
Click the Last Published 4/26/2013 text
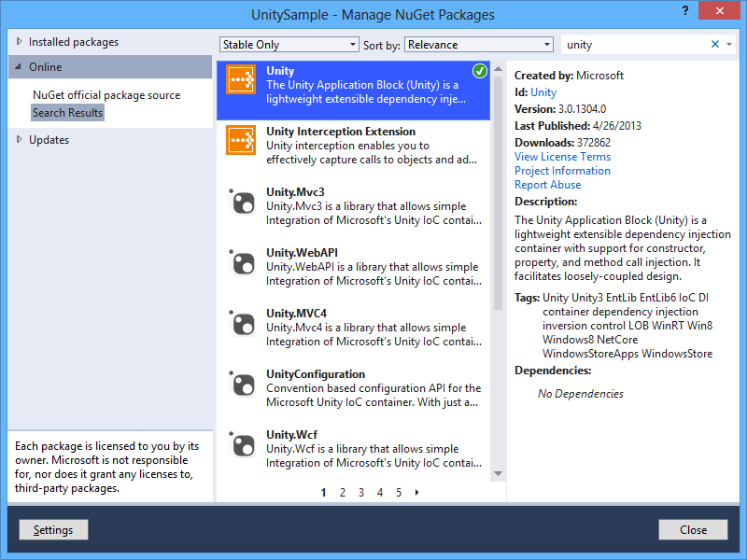578,126
